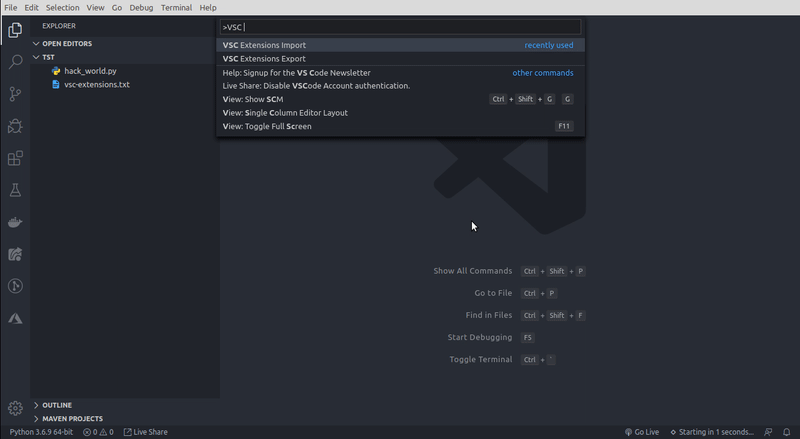Click the EXPLORER panel title
Screen dimensions: 800x439
pyautogui.click(x=59, y=26)
